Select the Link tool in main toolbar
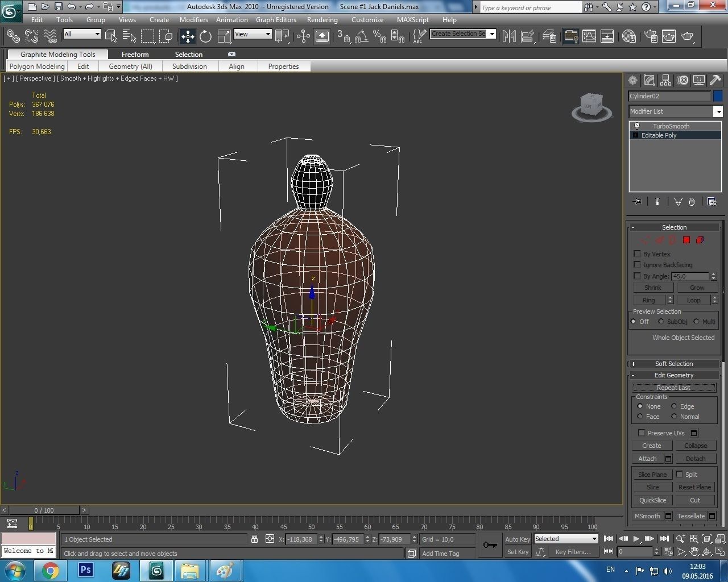The width and height of the screenshot is (728, 582). (x=13, y=36)
